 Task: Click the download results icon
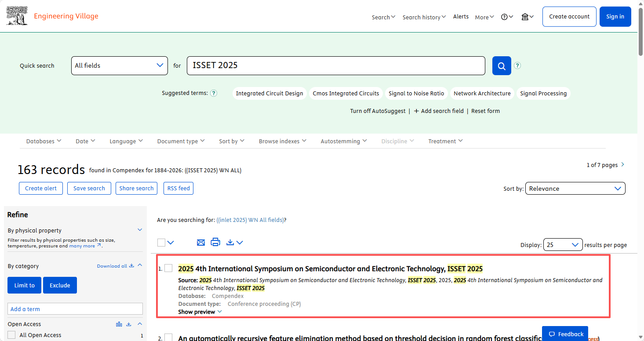click(230, 242)
